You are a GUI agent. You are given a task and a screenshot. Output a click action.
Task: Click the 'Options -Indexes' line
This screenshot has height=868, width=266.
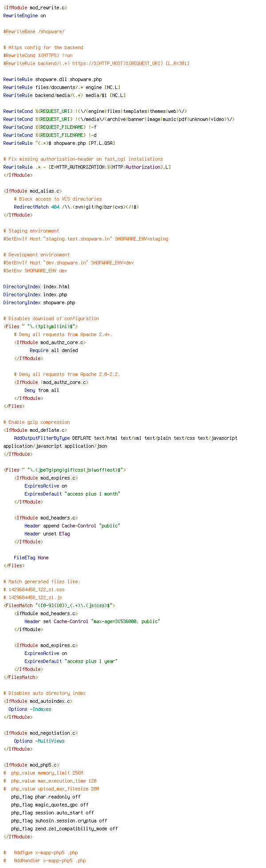(x=30, y=709)
